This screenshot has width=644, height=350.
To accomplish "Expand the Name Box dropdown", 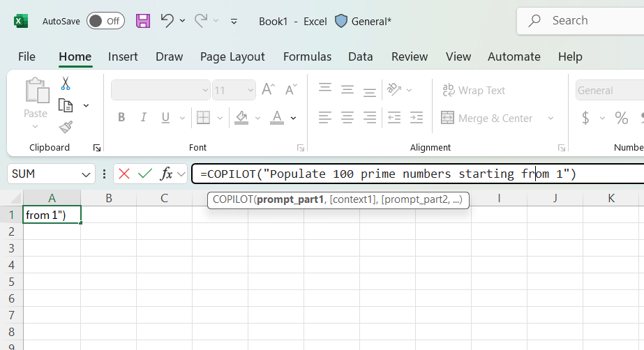I will point(87,174).
